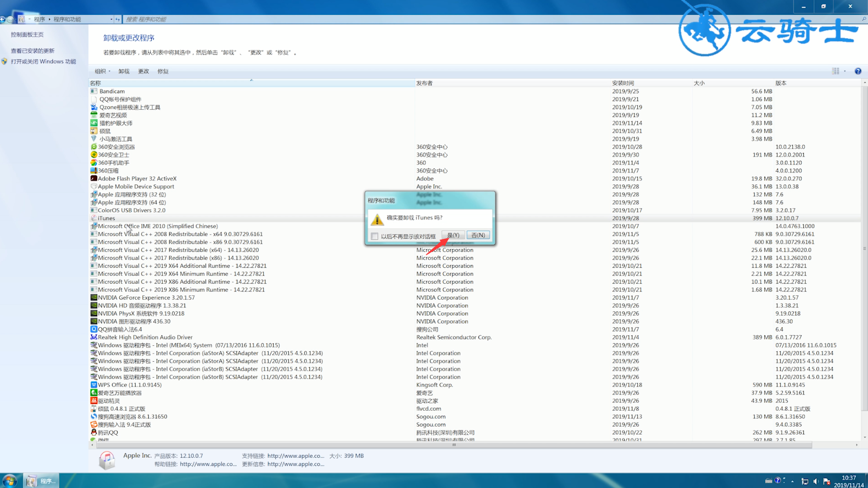This screenshot has width=868, height=488.
Task: Click the Apple Mobile Device Support icon
Action: (94, 187)
